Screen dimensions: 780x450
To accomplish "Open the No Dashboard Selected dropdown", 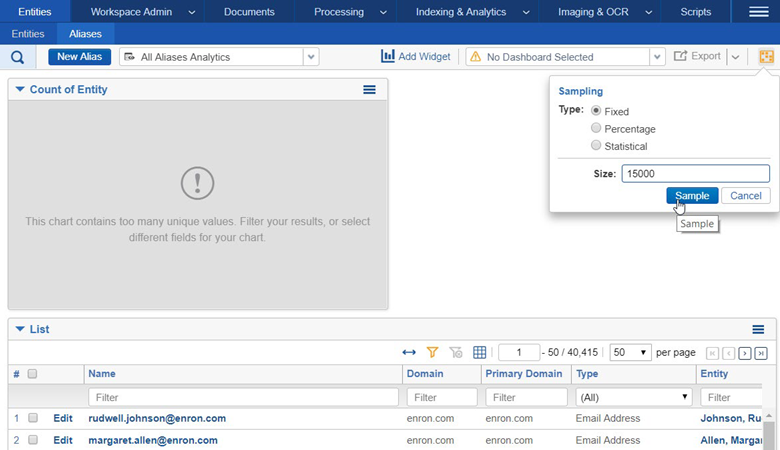I will point(657,57).
